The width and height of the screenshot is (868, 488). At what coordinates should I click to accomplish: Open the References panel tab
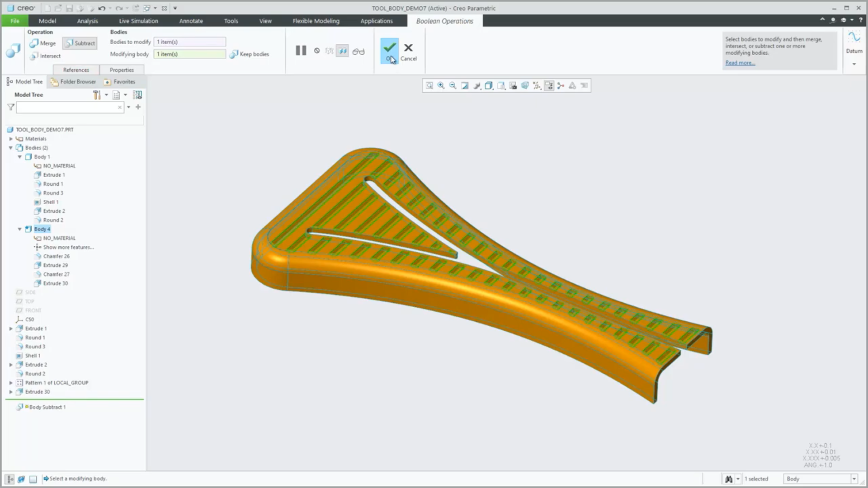[76, 70]
